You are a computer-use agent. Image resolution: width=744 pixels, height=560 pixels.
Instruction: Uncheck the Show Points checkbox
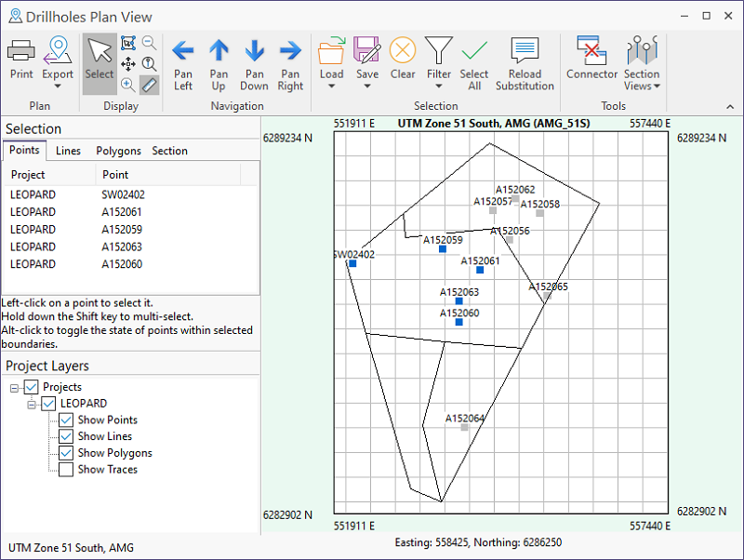click(x=66, y=420)
